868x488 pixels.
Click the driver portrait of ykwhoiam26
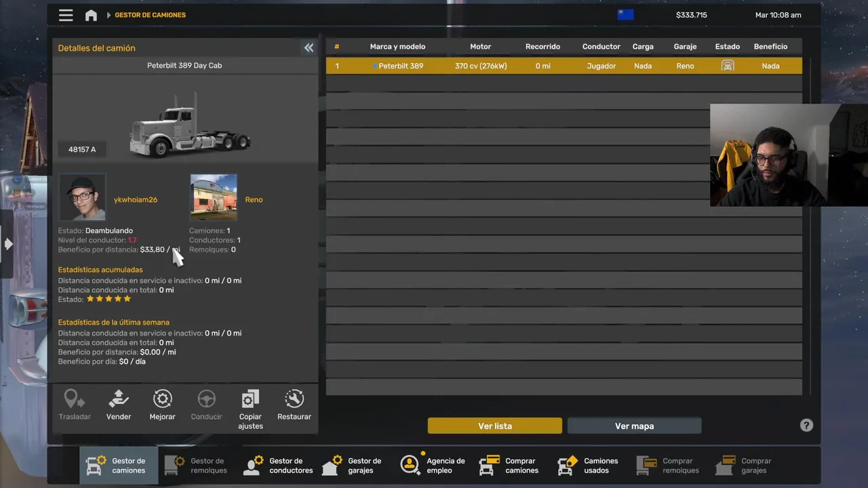(x=82, y=197)
